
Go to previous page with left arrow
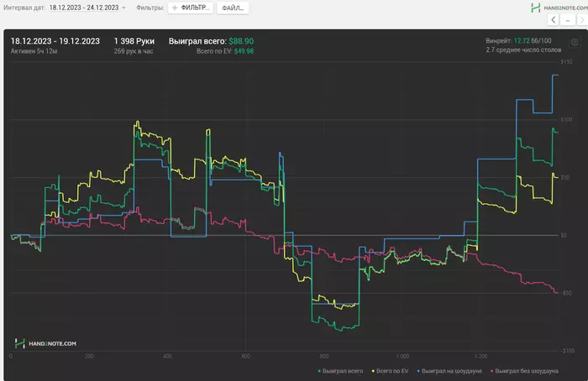[554, 20]
